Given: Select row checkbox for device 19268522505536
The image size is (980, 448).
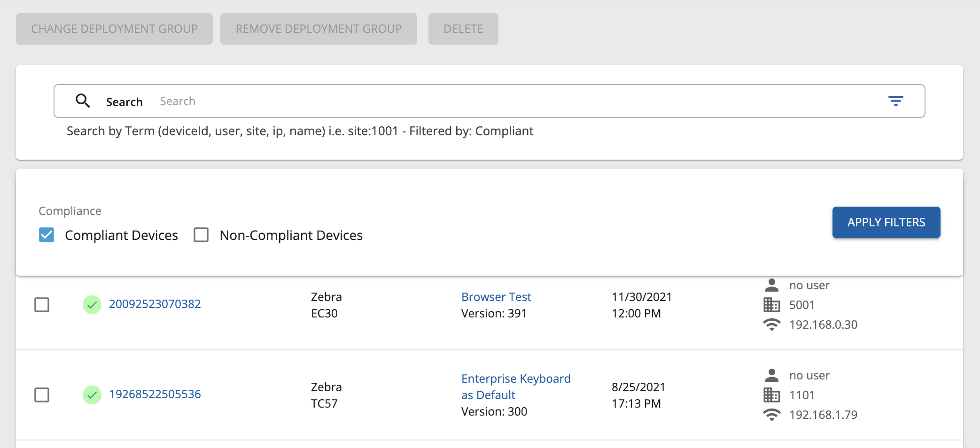Looking at the screenshot, I should click(42, 395).
